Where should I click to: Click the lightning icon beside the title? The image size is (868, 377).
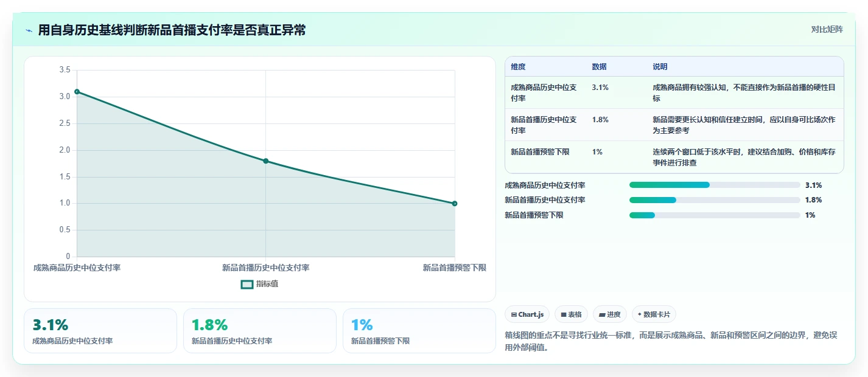29,30
